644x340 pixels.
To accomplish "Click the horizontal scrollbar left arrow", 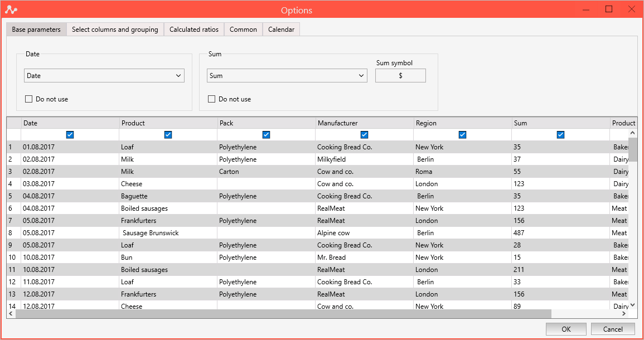I will tap(11, 313).
